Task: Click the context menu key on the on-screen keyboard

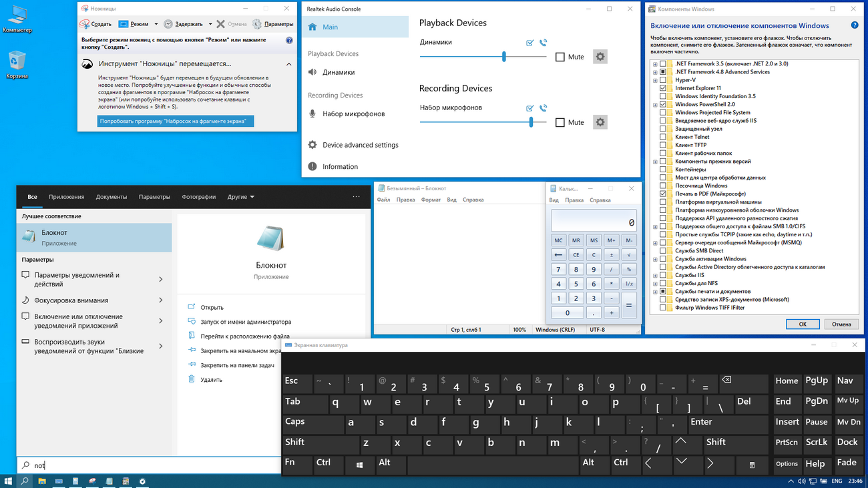Action: (x=752, y=464)
